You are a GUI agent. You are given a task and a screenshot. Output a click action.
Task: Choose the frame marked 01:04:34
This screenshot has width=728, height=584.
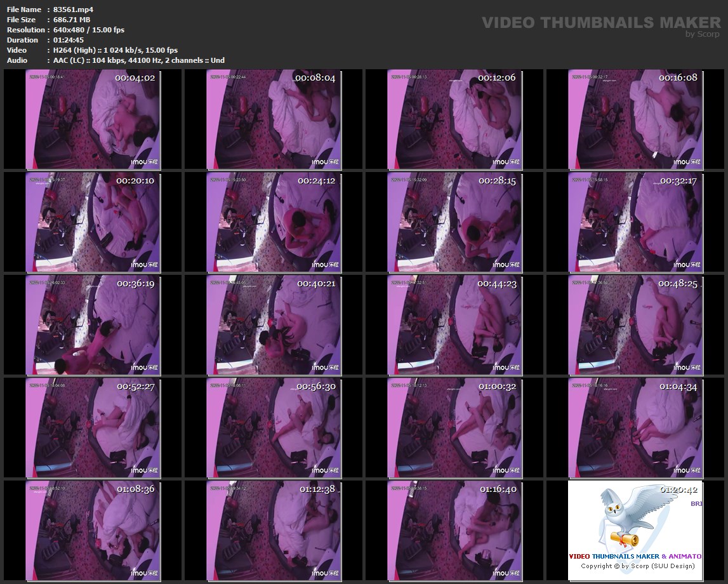(x=635, y=428)
